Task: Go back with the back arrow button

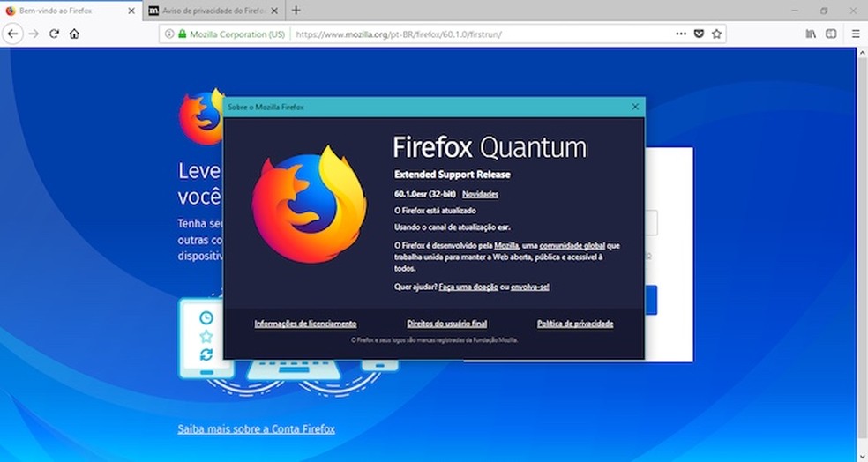Action: pos(12,34)
